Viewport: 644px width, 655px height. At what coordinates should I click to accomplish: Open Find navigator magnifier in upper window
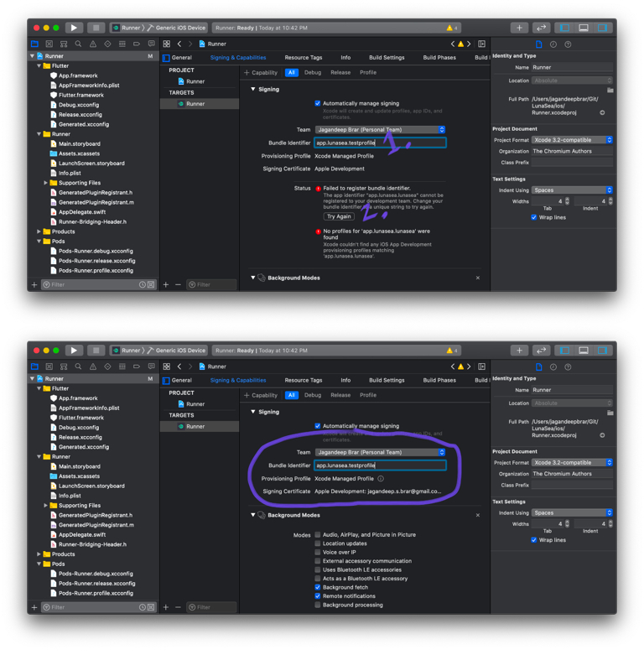tap(78, 44)
